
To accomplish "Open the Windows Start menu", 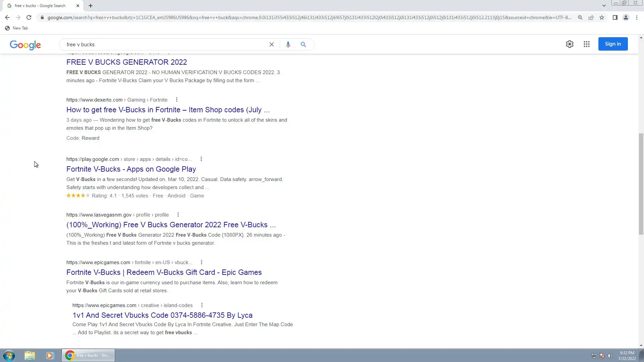I will [9, 355].
